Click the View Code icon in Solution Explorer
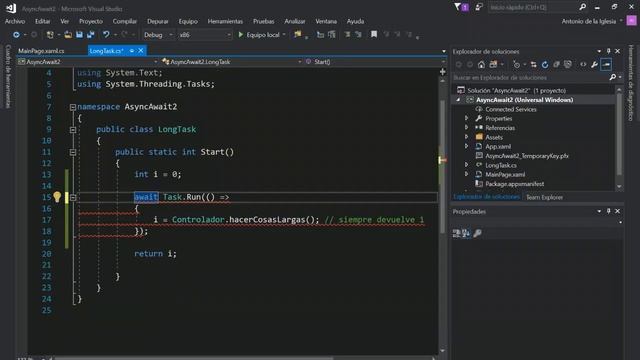Screen dimensions: 640x360 coord(583,64)
